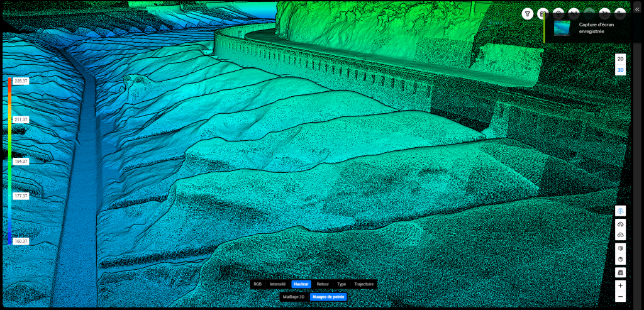Click the filter funnel icon

(528, 14)
